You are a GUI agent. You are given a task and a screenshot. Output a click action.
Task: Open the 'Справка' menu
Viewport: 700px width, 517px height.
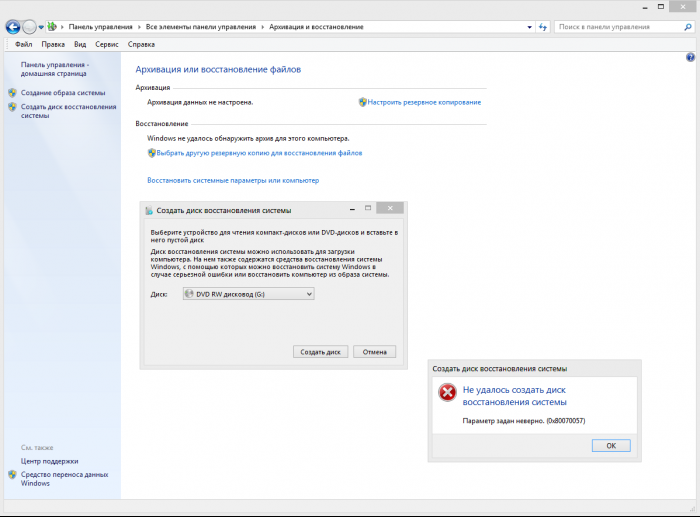pos(142,45)
